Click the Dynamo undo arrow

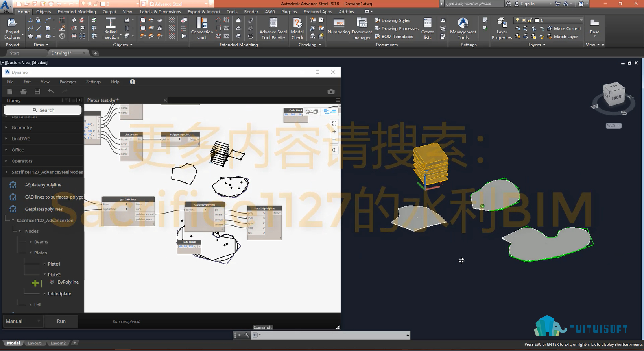click(x=51, y=91)
